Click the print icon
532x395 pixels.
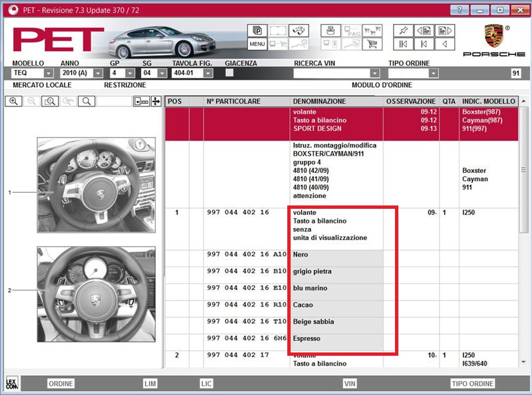point(331,31)
